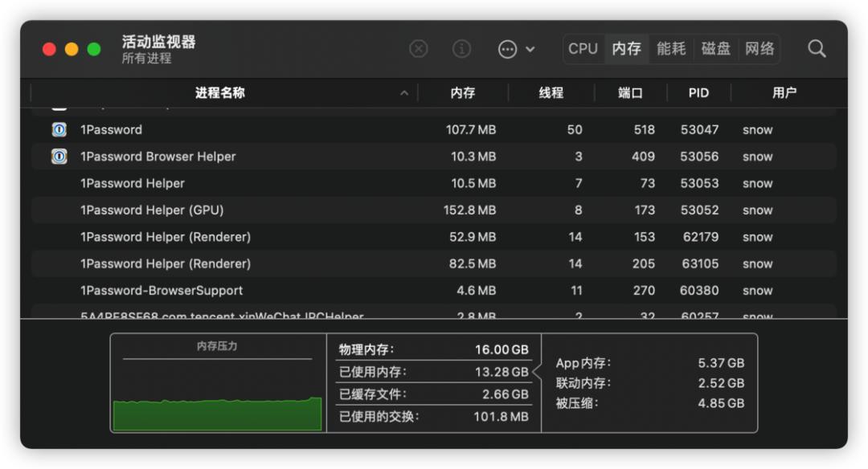
Task: Expand the chevron next to the ellipsis button
Action: coord(530,49)
